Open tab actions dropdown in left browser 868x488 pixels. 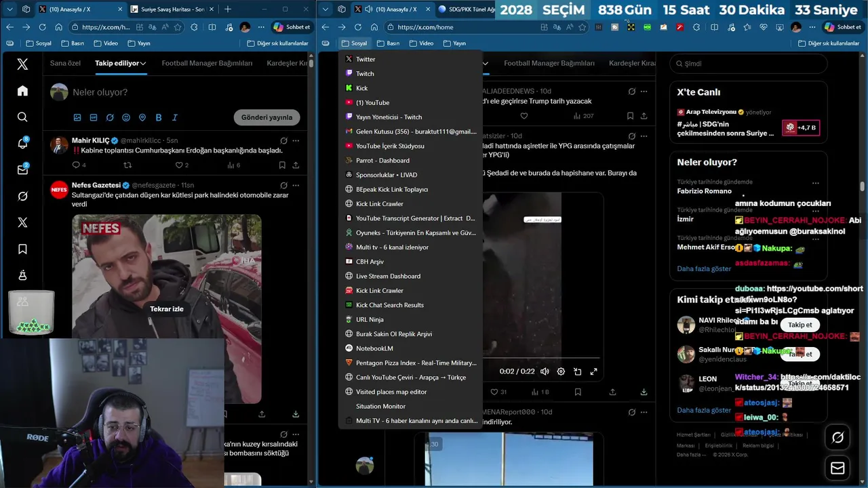pyautogui.click(x=9, y=9)
